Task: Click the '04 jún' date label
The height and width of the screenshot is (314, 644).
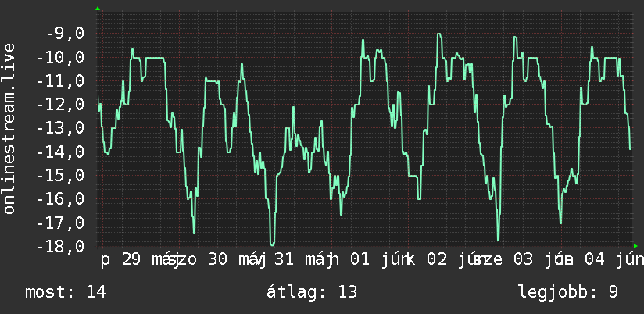Action: [x=614, y=260]
